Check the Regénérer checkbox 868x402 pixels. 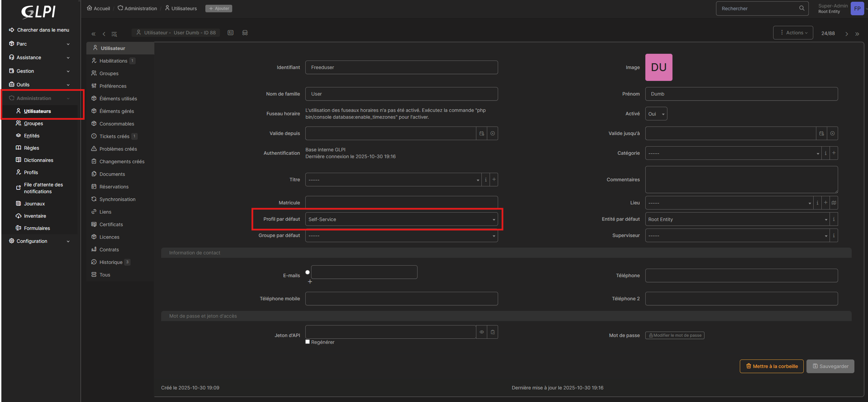pyautogui.click(x=308, y=342)
